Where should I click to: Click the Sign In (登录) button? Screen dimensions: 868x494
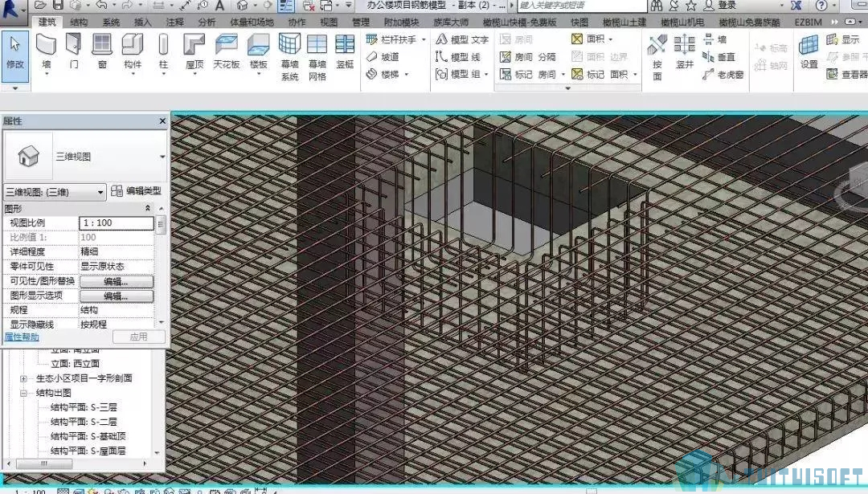pyautogui.click(x=720, y=6)
